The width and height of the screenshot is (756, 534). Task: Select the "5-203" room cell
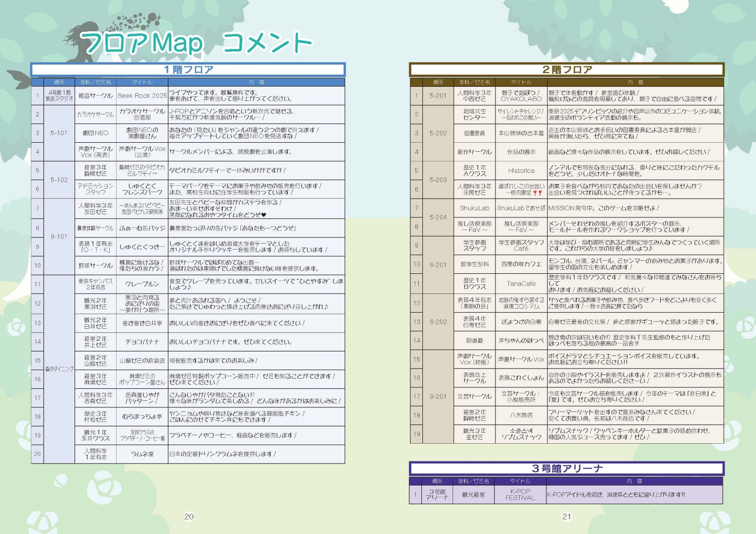point(438,180)
